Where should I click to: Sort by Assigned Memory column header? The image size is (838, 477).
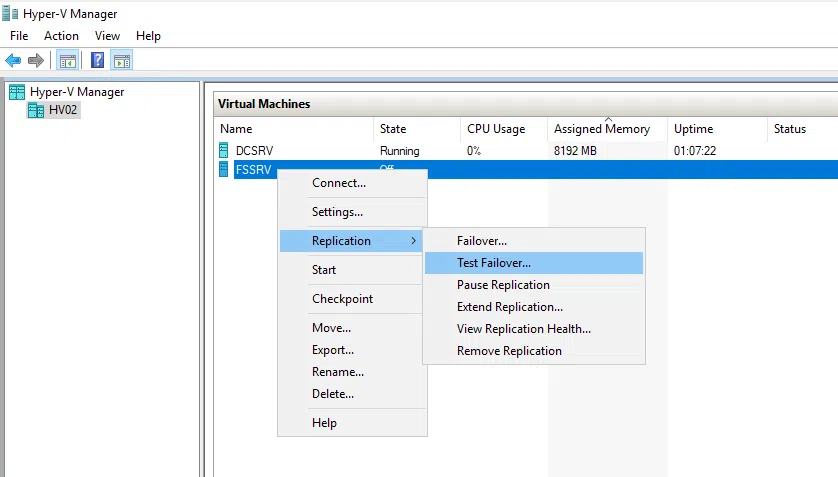click(602, 129)
